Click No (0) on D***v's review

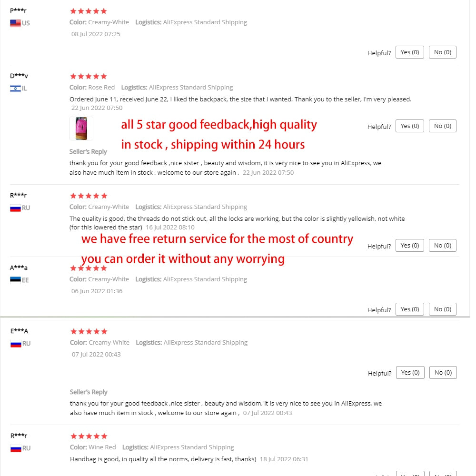[442, 126]
